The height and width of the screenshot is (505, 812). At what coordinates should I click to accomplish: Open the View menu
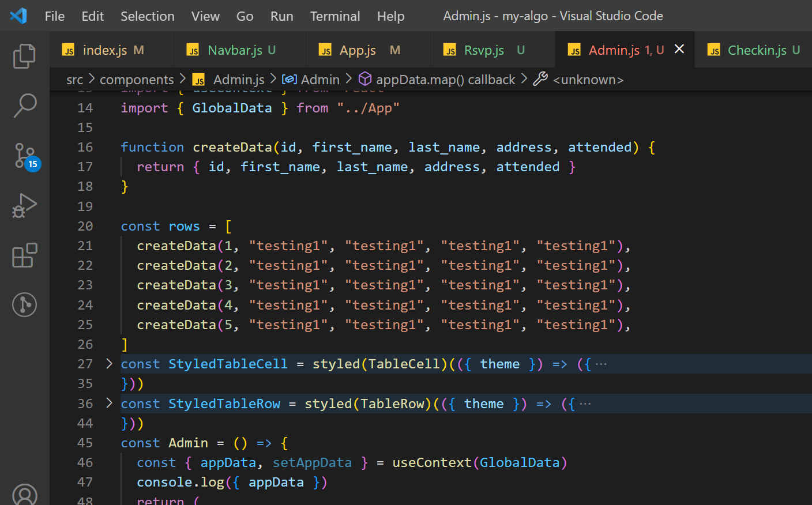(x=205, y=16)
